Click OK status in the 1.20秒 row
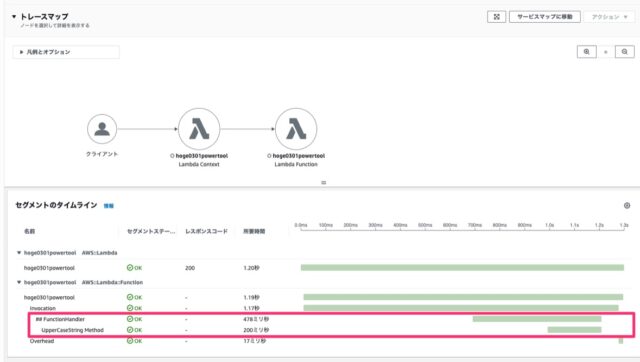The width and height of the screenshot is (640, 362). tap(134, 268)
